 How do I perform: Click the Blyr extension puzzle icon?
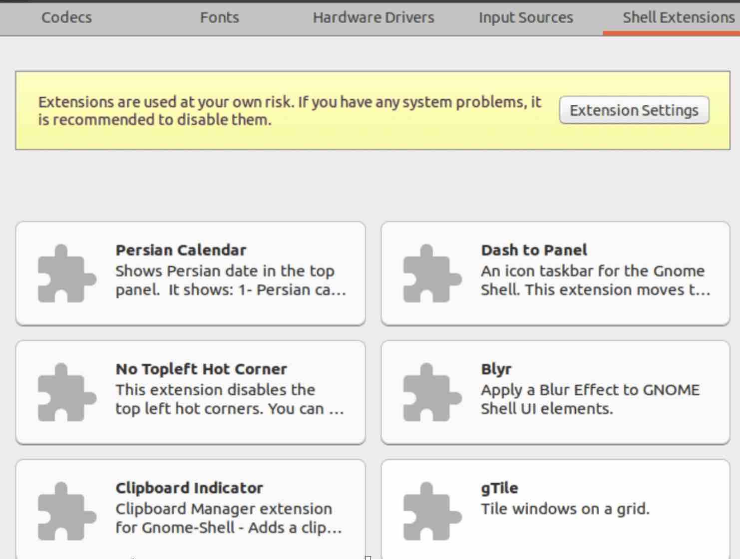432,392
